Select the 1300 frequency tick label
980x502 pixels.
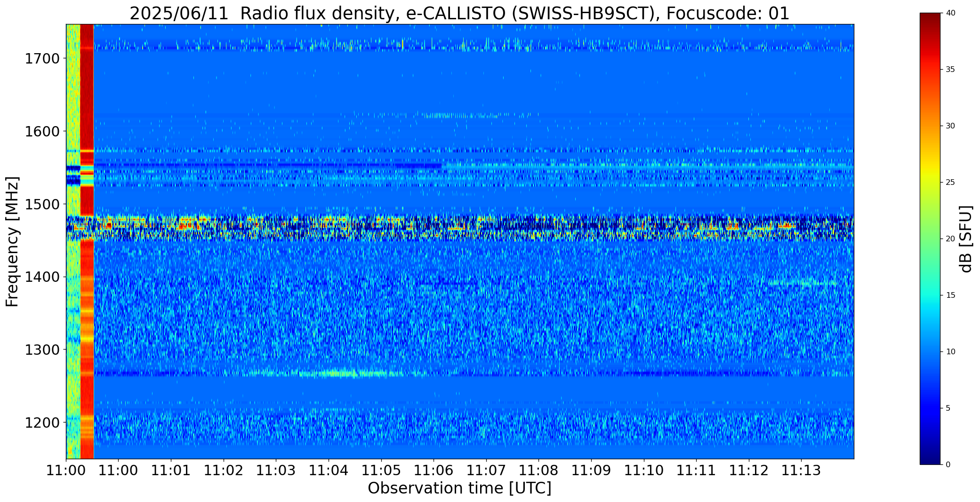click(x=41, y=350)
